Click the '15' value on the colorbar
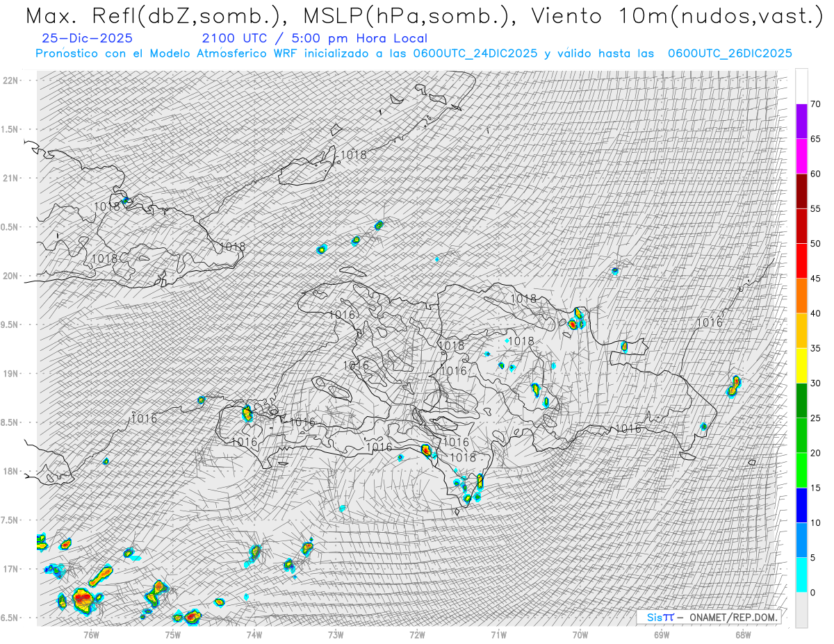This screenshot has width=834, height=644. (x=815, y=488)
